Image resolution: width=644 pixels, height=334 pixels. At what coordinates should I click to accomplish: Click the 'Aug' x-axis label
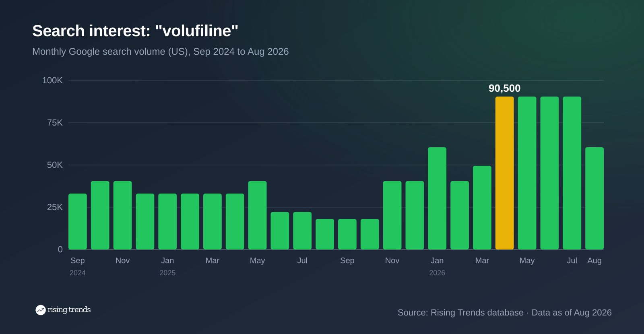click(594, 260)
